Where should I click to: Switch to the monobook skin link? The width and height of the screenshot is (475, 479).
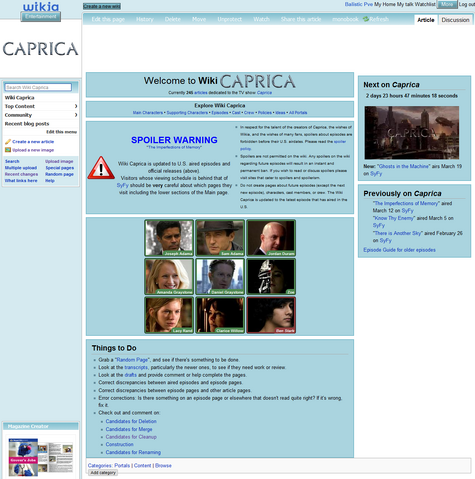click(x=345, y=19)
